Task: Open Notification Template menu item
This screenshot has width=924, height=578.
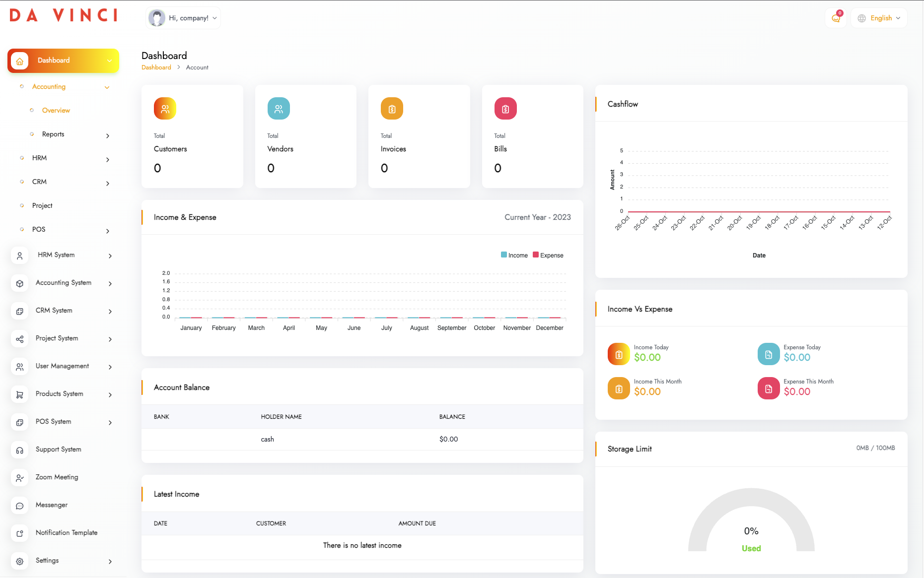Action: coord(67,533)
